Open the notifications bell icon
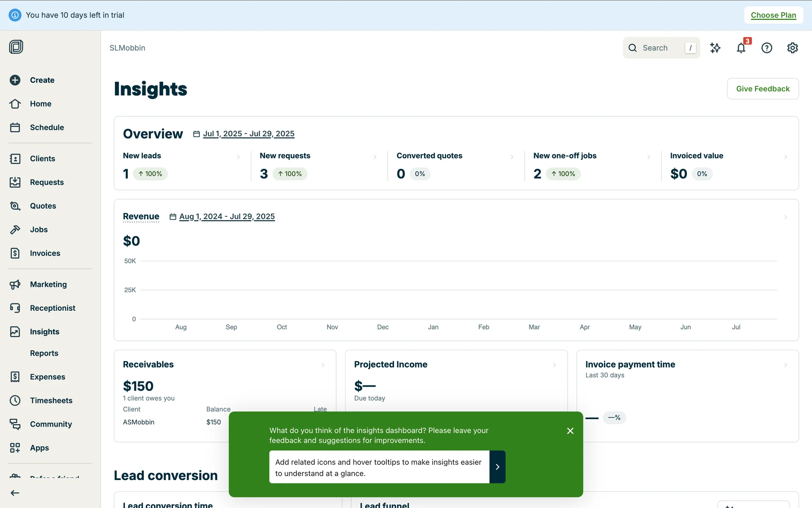 point(741,48)
